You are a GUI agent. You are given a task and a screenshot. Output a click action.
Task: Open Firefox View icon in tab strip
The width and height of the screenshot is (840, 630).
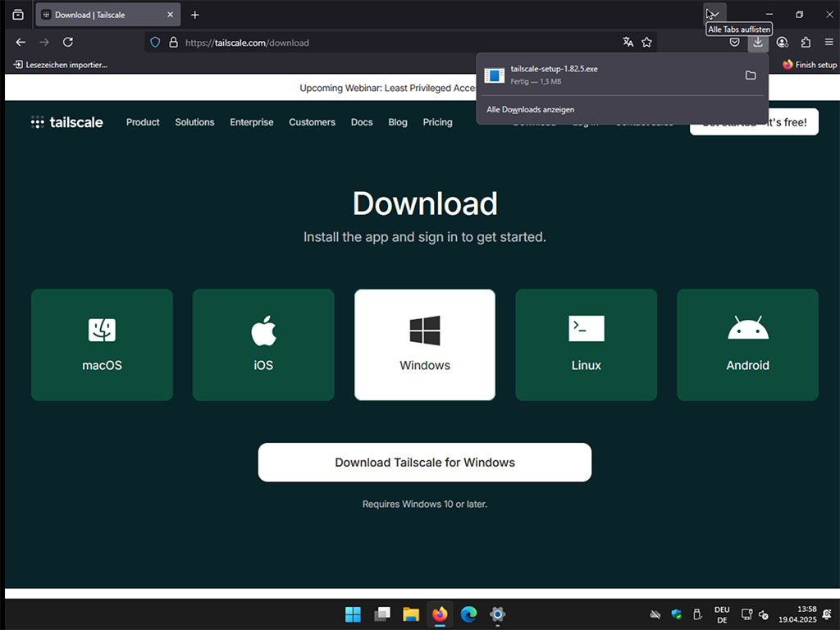coord(18,15)
